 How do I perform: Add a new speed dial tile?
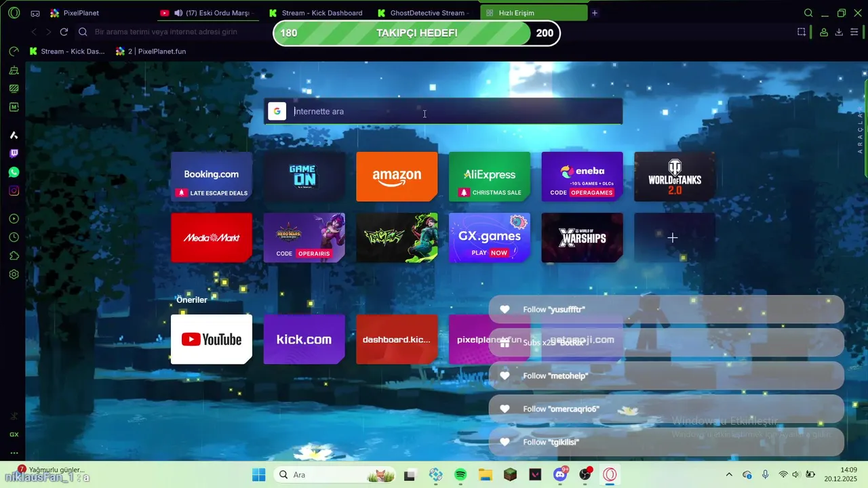(675, 238)
